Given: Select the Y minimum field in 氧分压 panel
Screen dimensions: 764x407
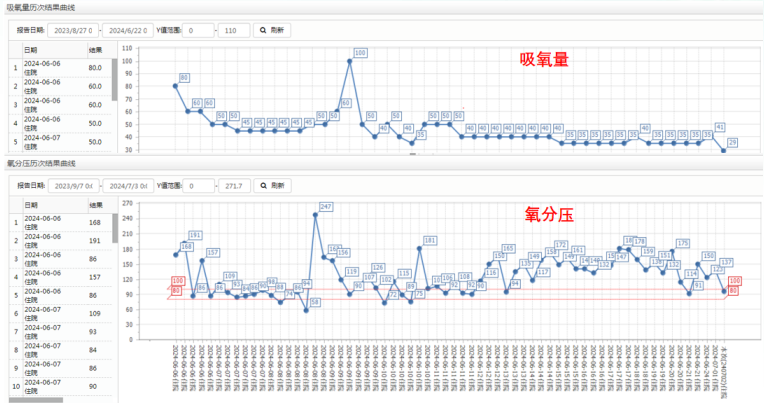Looking at the screenshot, I should pos(198,186).
